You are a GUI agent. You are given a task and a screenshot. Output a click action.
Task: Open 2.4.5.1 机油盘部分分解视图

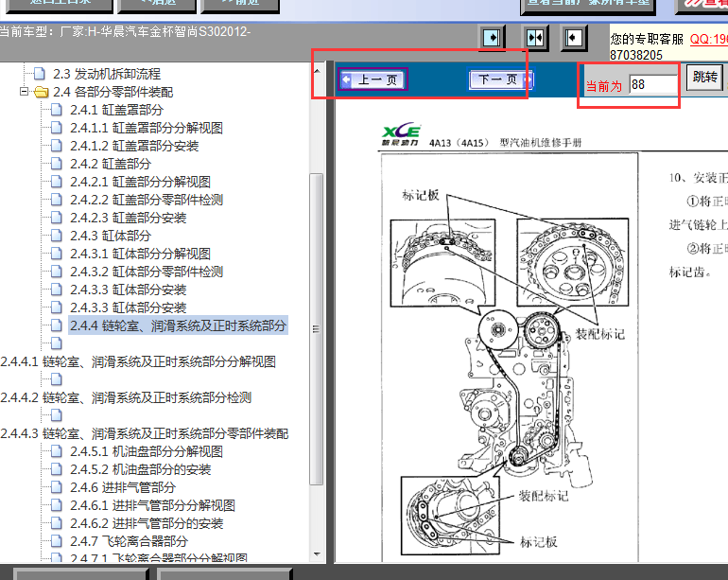pyautogui.click(x=147, y=451)
